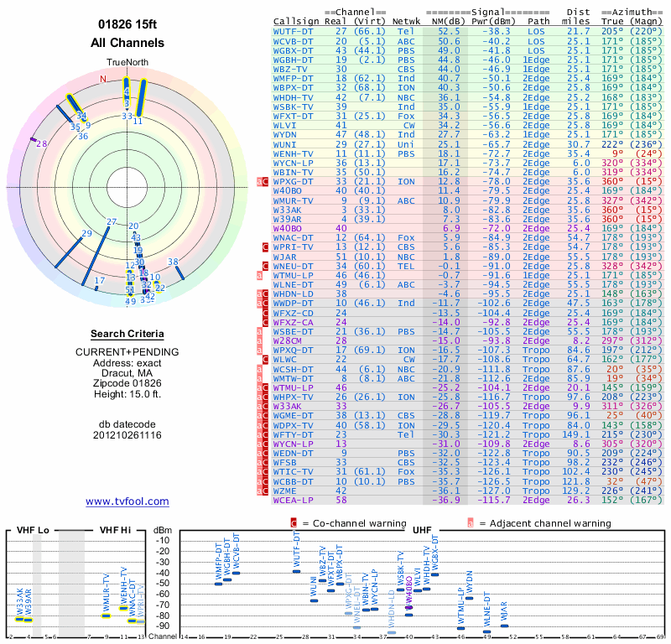Click the red C badge beside WFSB

tap(265, 463)
